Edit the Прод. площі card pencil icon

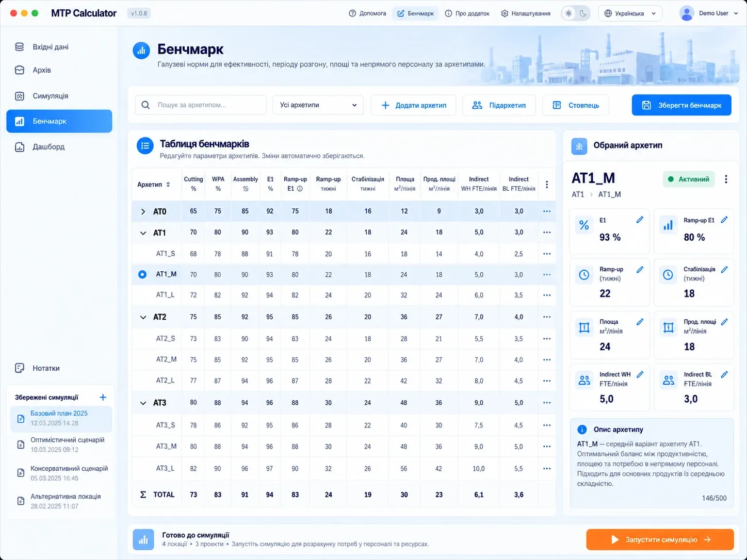724,322
